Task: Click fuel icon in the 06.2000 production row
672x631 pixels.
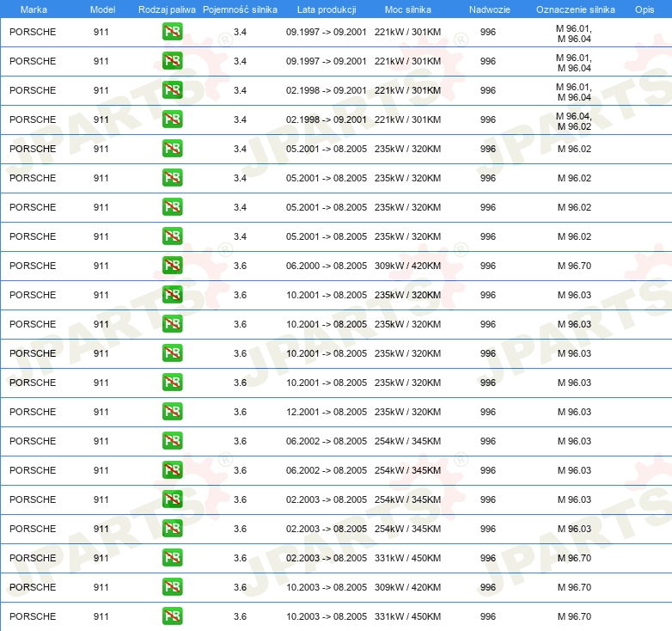Action: point(172,266)
